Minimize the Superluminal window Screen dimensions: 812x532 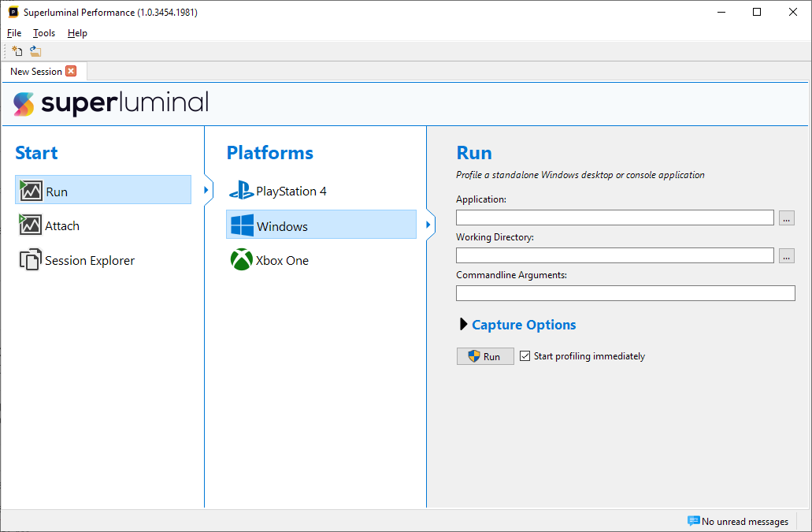(x=721, y=12)
